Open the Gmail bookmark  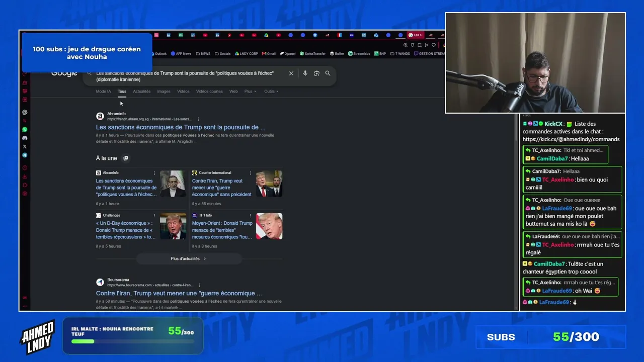pos(269,54)
